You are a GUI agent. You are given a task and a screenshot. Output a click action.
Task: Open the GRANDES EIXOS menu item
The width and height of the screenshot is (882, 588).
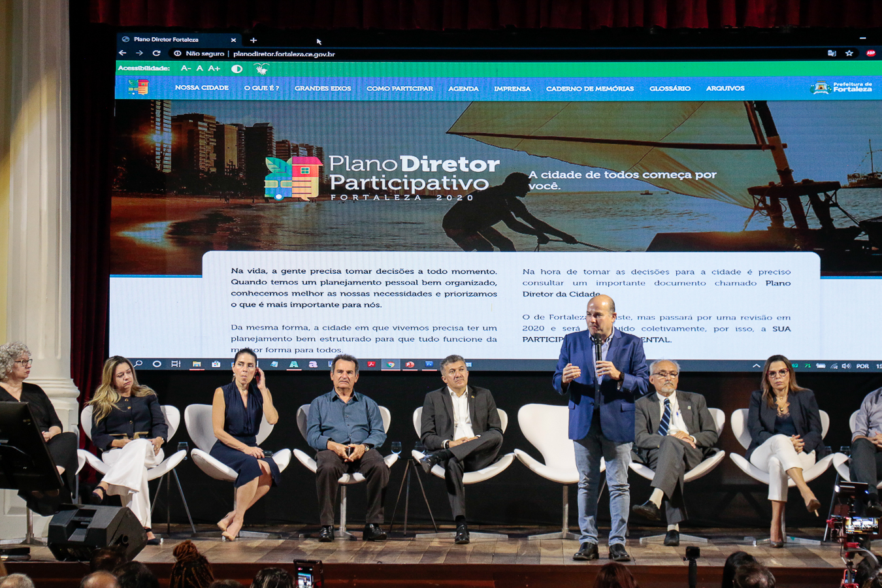pyautogui.click(x=323, y=88)
